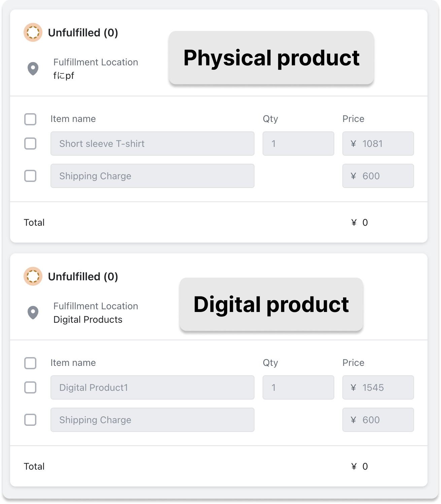Check the Short sleeve T-shirt checkbox

pyautogui.click(x=30, y=144)
